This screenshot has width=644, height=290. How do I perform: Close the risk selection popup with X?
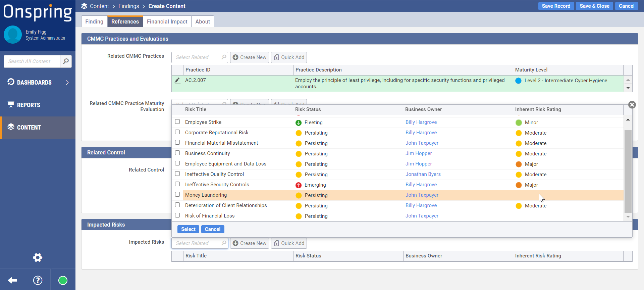(x=632, y=105)
